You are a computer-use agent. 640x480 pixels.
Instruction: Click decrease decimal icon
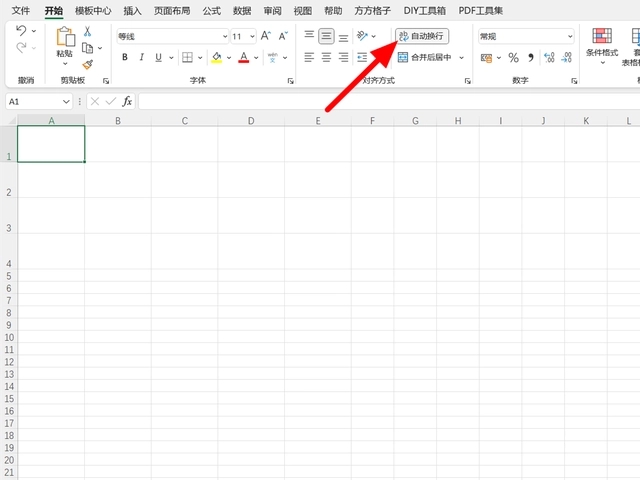click(x=567, y=58)
